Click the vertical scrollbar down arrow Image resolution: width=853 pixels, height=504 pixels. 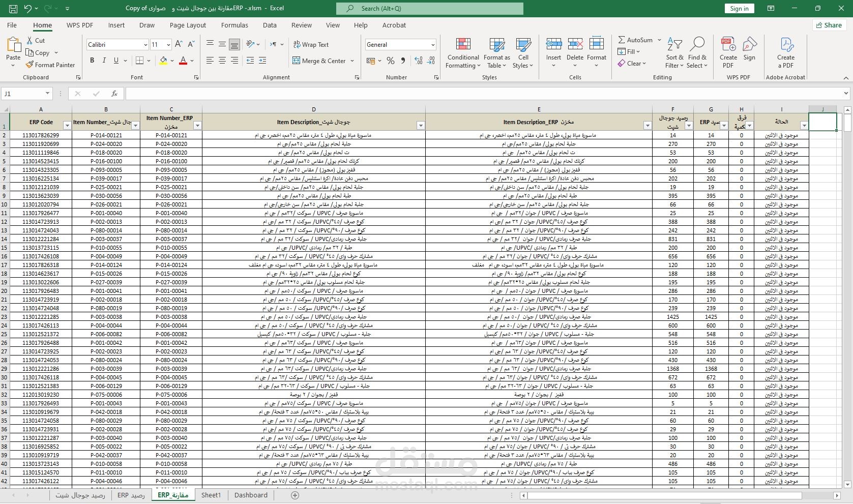pos(847,485)
